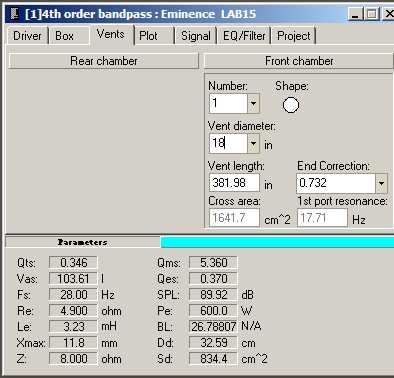Close the 4th order bandpass window
Viewport: 394px width, 378px height.
pos(388,14)
